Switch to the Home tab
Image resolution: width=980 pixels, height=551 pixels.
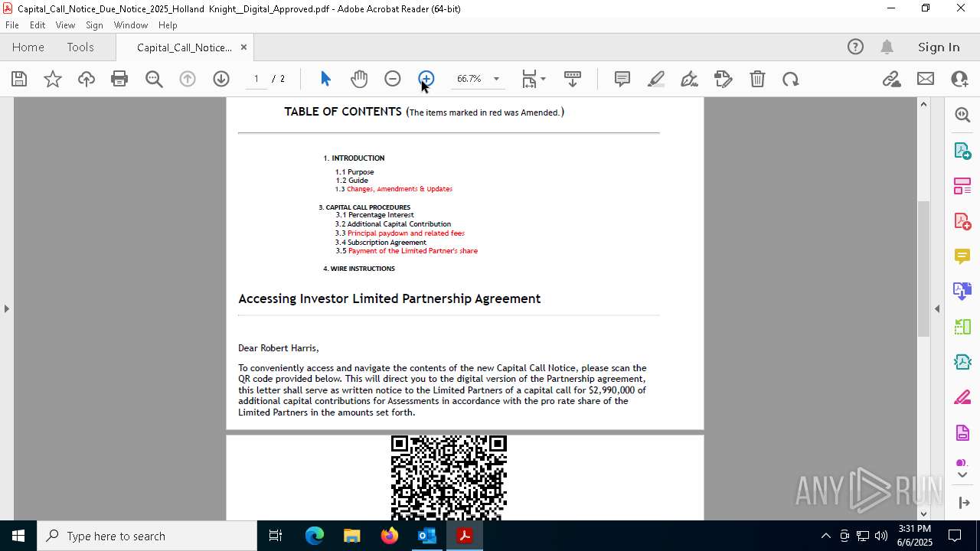[28, 47]
